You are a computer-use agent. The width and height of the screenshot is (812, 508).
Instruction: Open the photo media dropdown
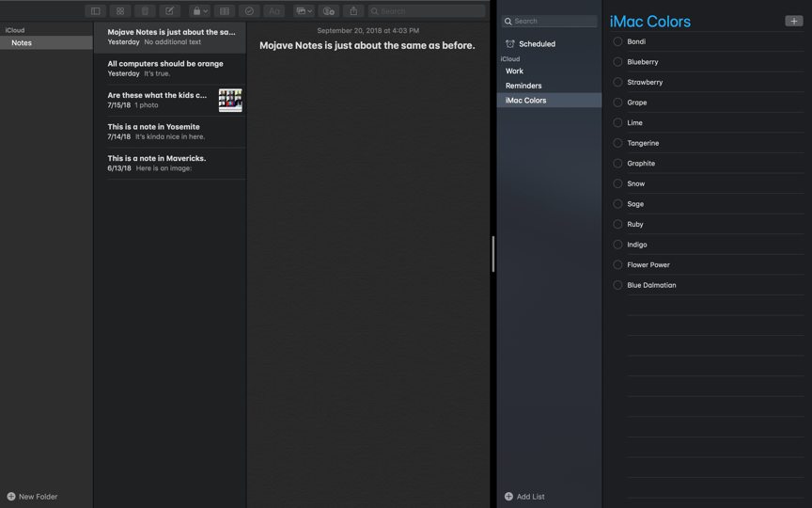[304, 11]
